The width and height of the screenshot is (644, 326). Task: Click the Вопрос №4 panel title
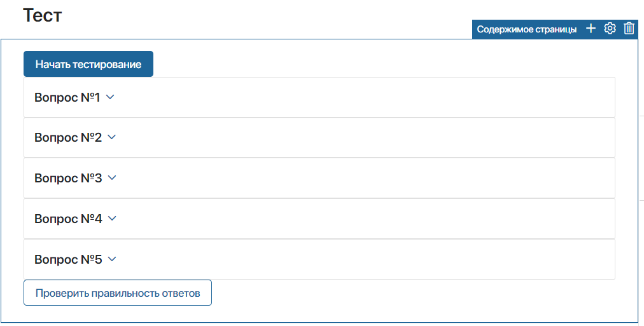click(x=68, y=219)
